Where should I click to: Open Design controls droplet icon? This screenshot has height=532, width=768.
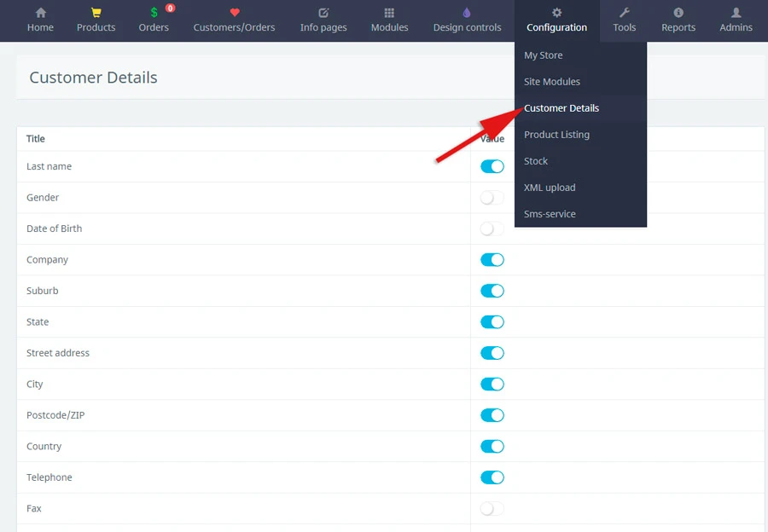tap(467, 13)
